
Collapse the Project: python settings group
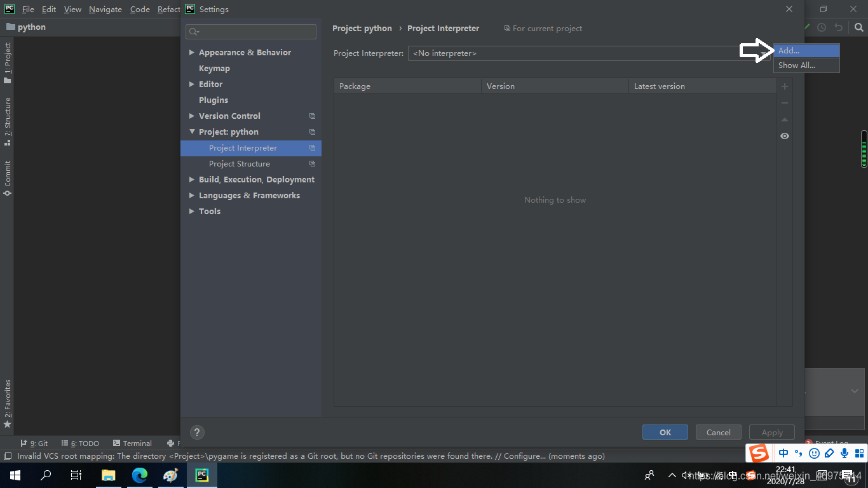point(192,132)
